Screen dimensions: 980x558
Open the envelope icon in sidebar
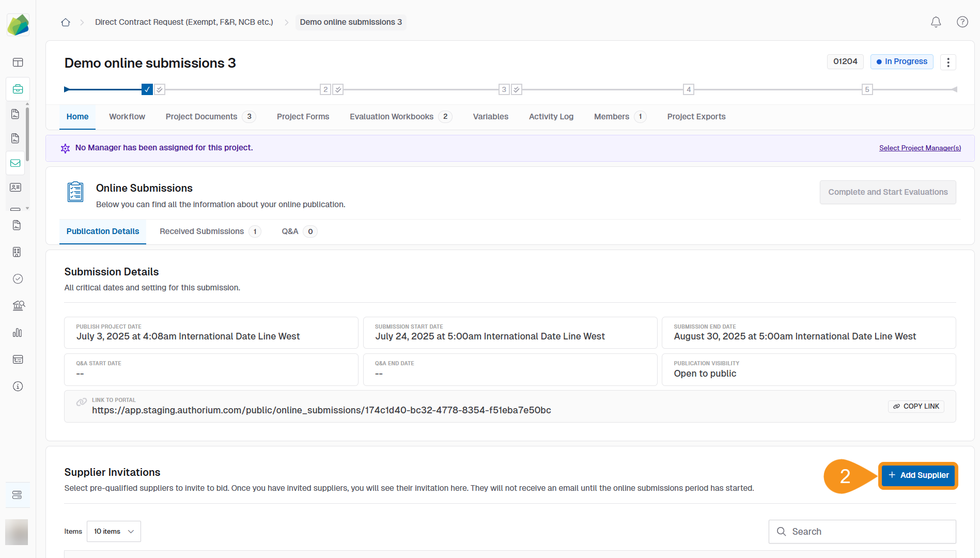(x=15, y=163)
